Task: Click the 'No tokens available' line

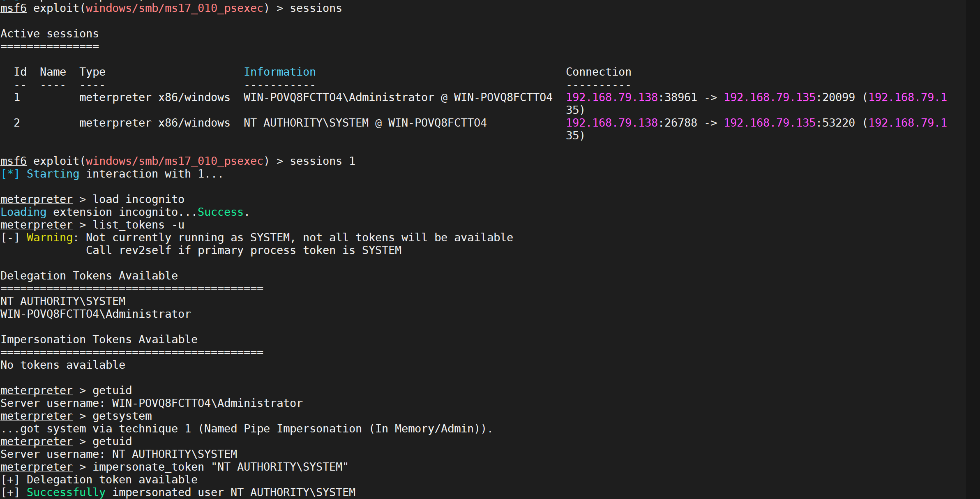Action: click(62, 365)
